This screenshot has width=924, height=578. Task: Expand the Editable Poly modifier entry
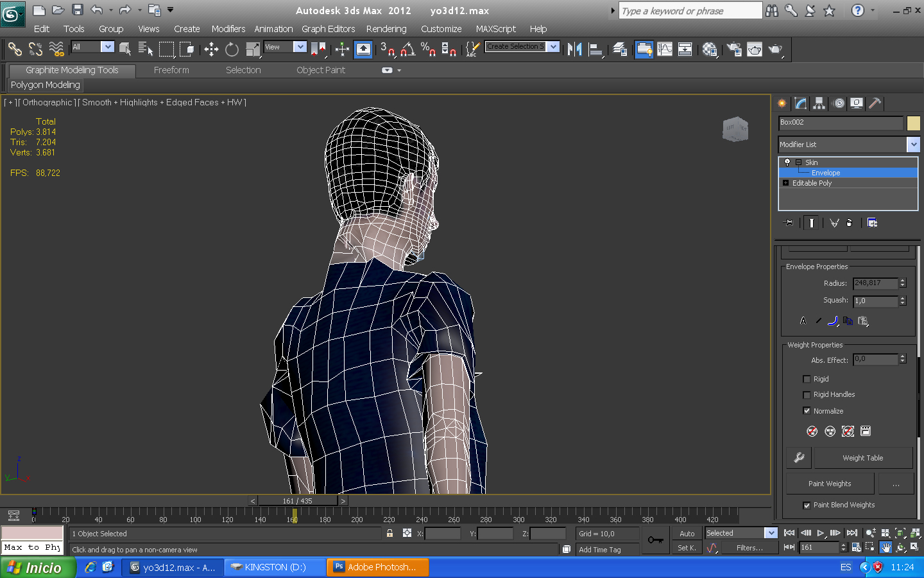(785, 183)
